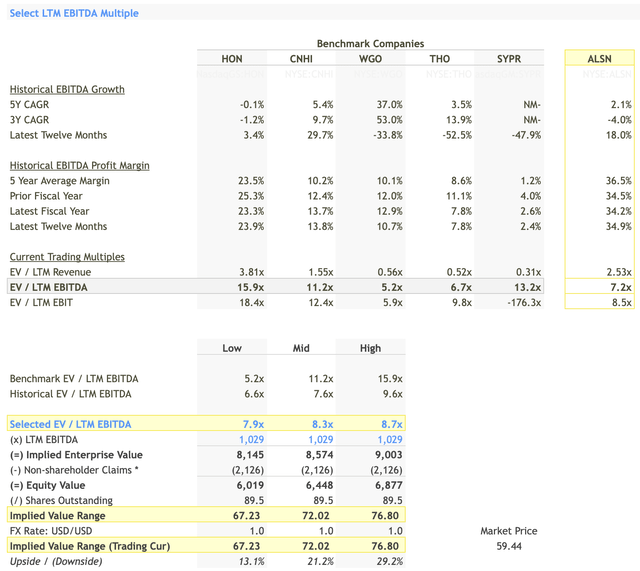Select Upside / (Downside) high 29.2%
Viewport: 640px width, 571px height.
point(390,562)
